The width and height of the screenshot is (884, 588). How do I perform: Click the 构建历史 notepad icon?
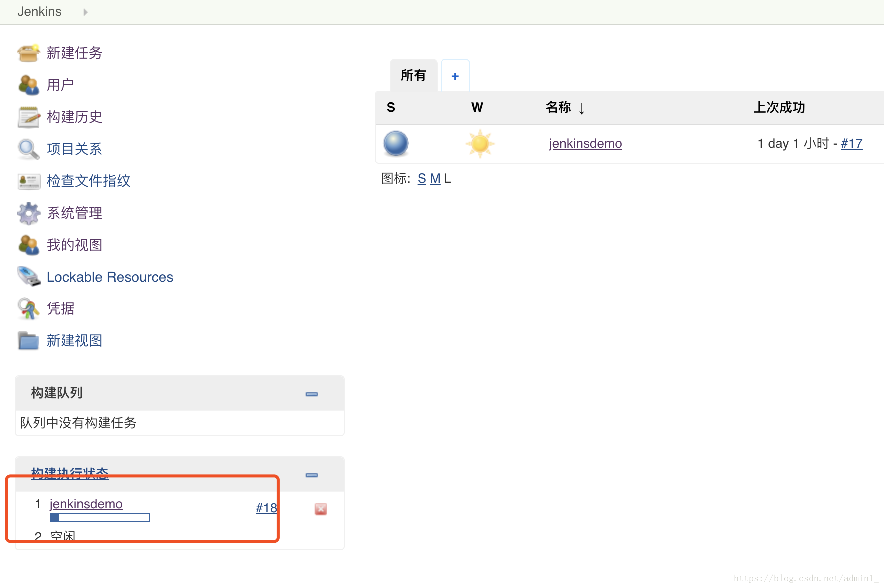click(28, 117)
